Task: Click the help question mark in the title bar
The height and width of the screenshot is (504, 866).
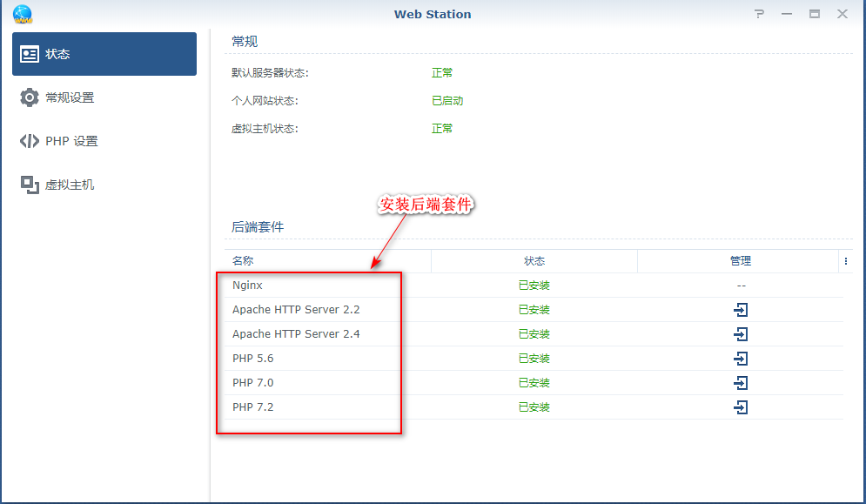Action: pyautogui.click(x=758, y=13)
